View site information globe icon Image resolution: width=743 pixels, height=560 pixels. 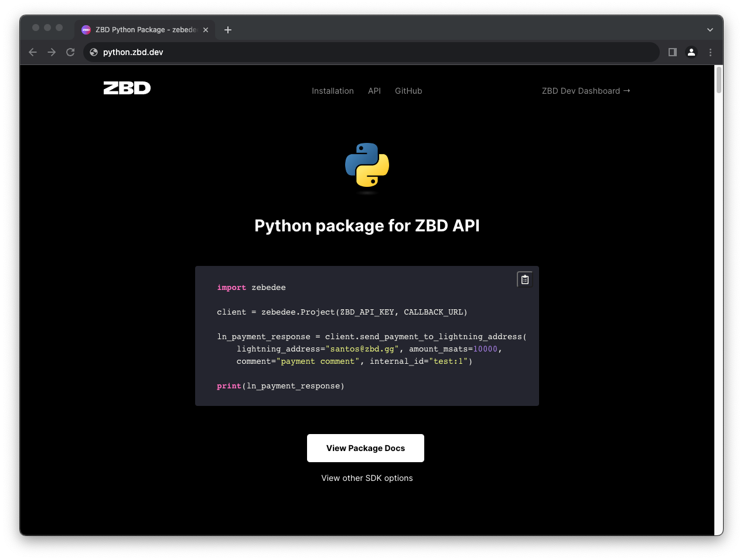(94, 52)
